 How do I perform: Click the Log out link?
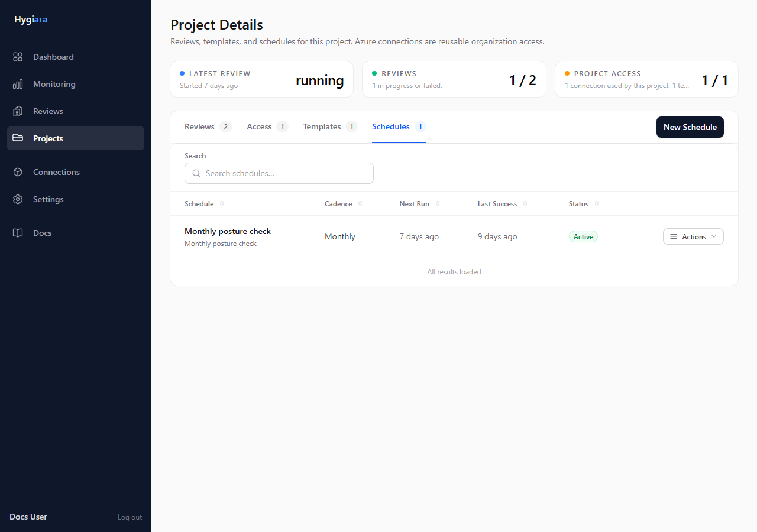(130, 517)
